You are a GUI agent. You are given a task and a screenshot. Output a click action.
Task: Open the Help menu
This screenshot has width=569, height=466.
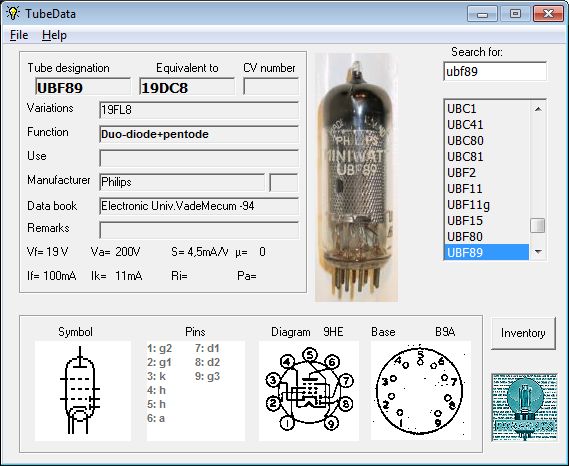pos(54,35)
